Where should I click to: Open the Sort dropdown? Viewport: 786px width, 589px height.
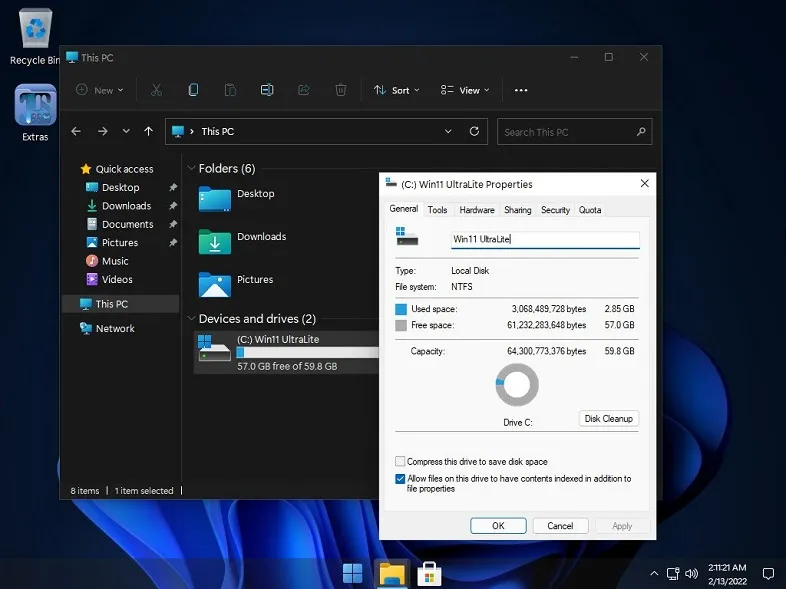397,90
